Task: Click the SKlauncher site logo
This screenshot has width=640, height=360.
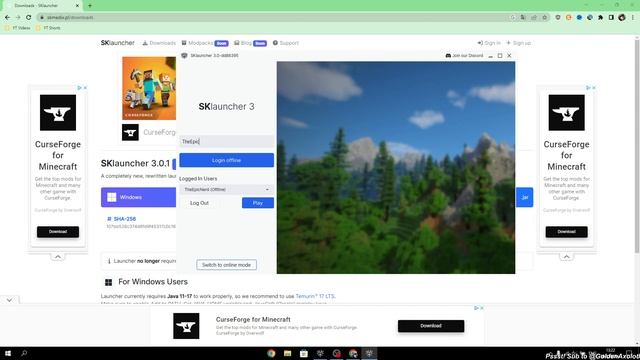Action: coord(118,43)
